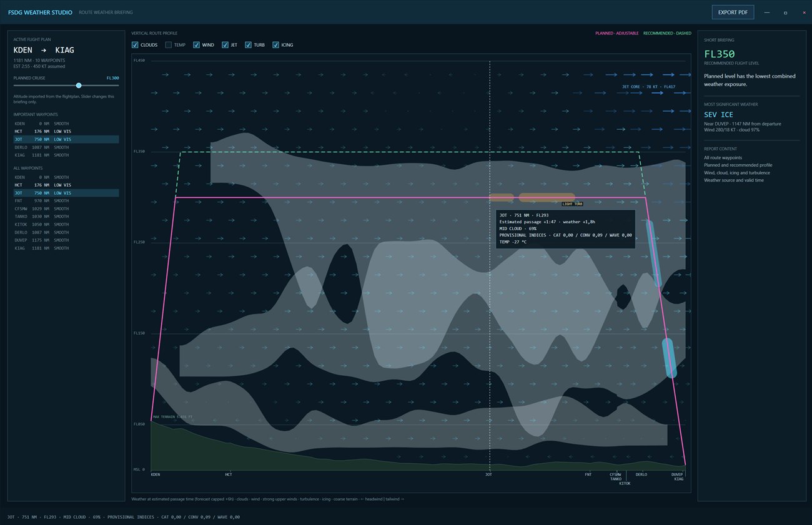This screenshot has width=812, height=525.
Task: Click the JOT tooltip MID CLOUD 69% line
Action: [518, 228]
